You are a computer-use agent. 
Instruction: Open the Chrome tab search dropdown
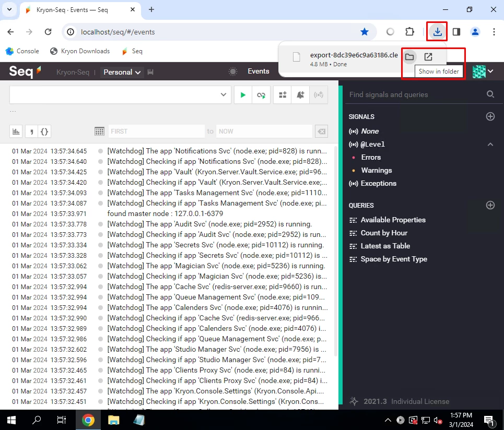coord(9,9)
